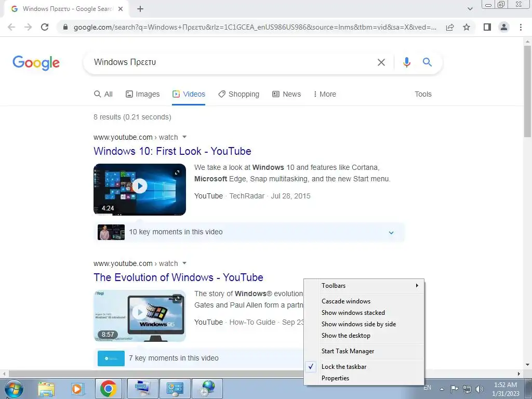Open Windows Explorer from taskbar
This screenshot has width=532, height=399.
[46, 389]
